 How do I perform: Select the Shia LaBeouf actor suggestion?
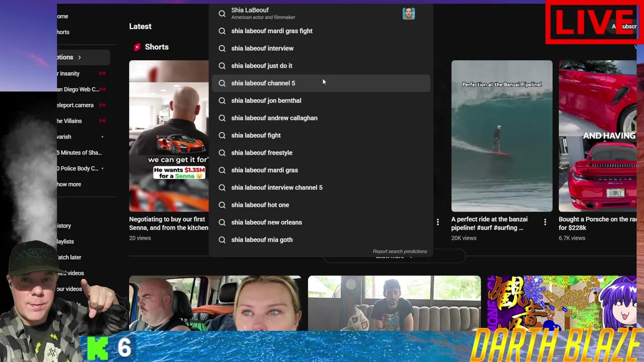point(321,14)
